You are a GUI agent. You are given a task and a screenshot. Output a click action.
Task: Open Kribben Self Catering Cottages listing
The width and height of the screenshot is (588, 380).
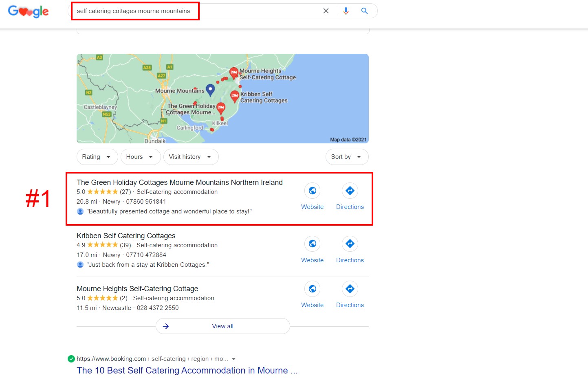[x=126, y=236]
